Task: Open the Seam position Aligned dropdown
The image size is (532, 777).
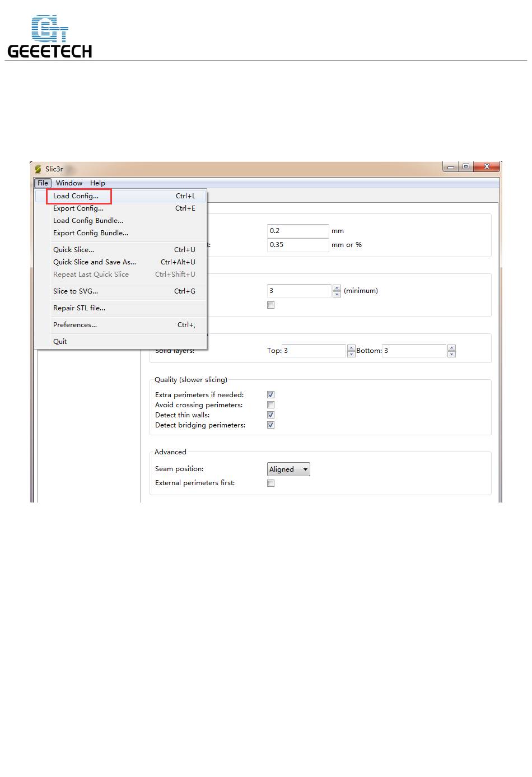Action: click(x=288, y=469)
